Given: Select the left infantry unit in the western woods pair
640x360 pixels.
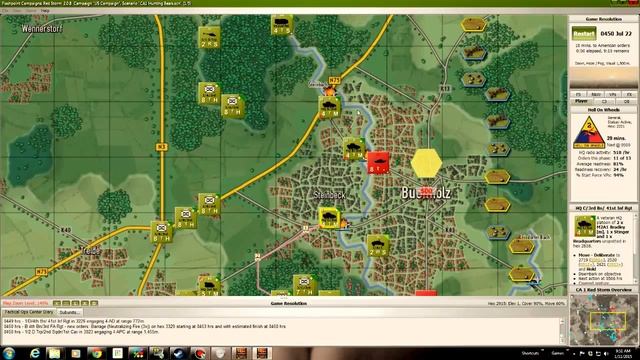Looking at the screenshot, I should (x=209, y=93).
